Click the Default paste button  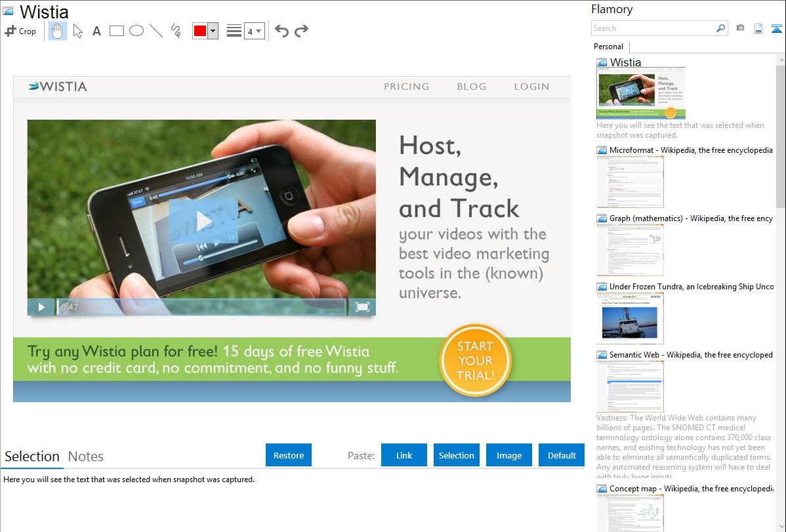(562, 455)
